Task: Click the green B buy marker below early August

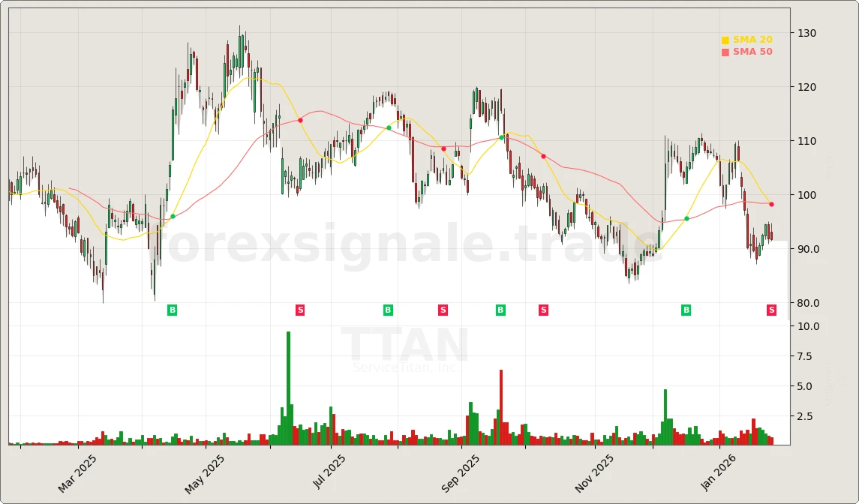Action: point(388,310)
